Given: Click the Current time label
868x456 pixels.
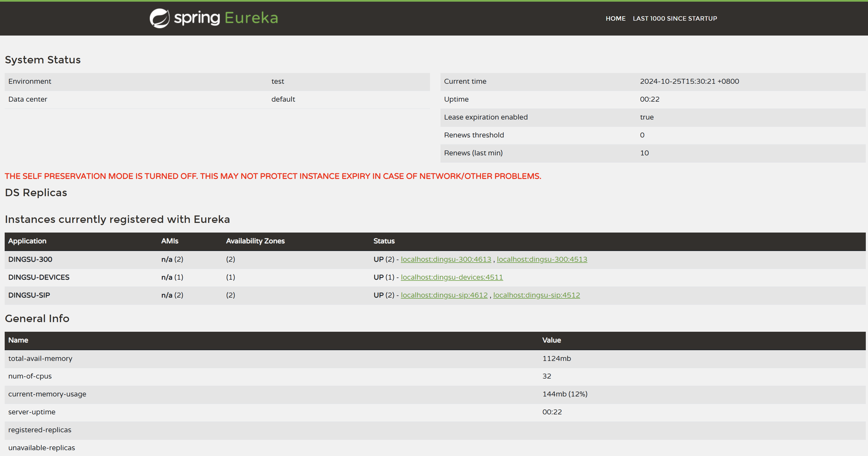Looking at the screenshot, I should pos(465,81).
